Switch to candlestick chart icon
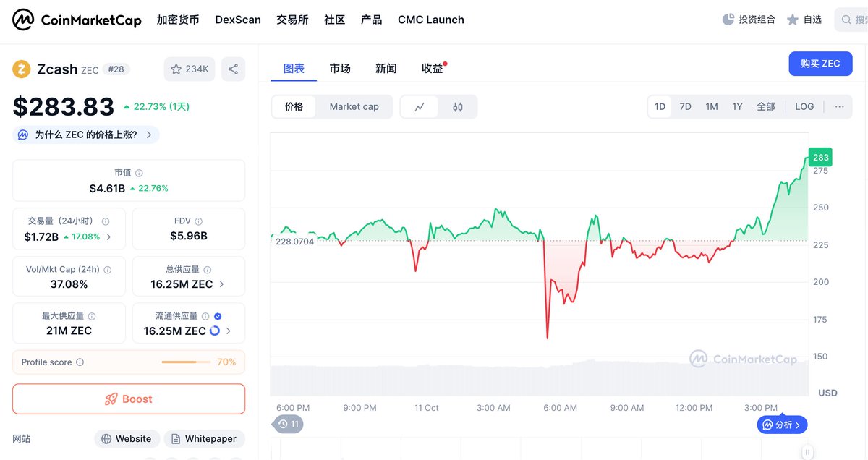868x460 pixels. [x=458, y=107]
